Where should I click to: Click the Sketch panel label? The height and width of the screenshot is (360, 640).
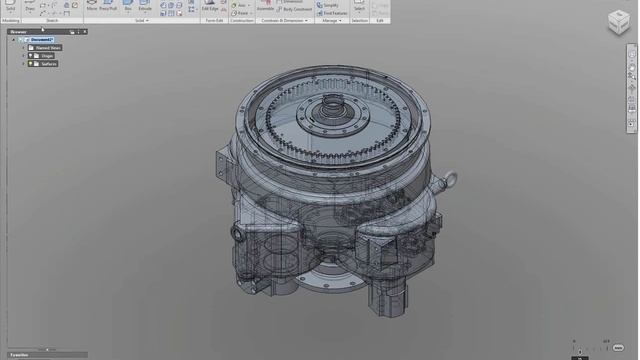point(52,20)
